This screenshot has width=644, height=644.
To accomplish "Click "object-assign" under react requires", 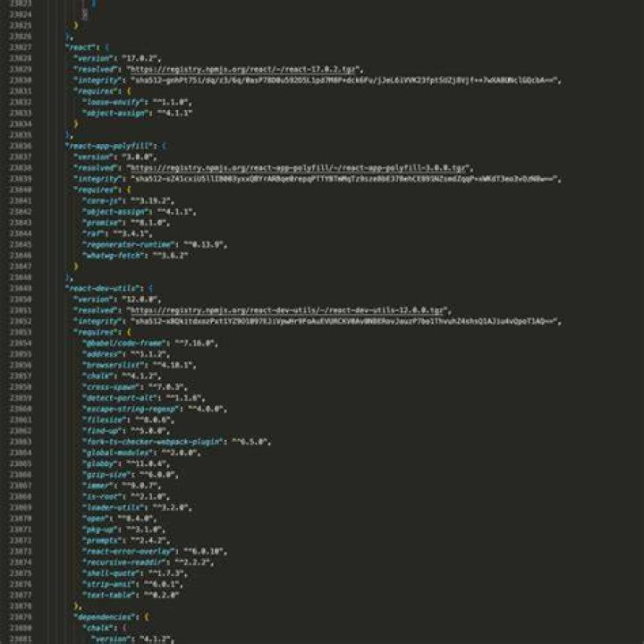I will pos(137,113).
